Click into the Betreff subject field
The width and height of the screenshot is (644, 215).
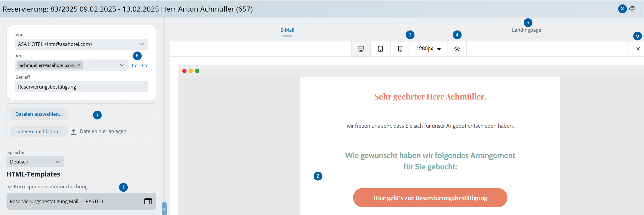[81, 87]
